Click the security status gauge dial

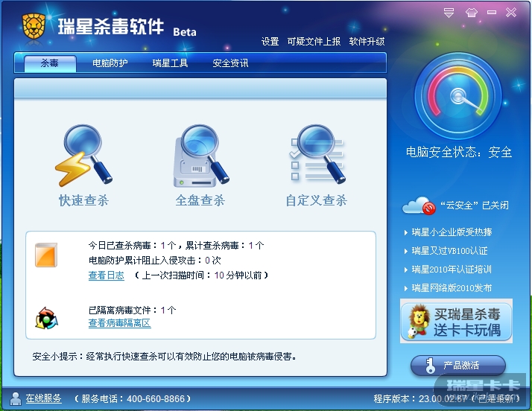click(458, 96)
